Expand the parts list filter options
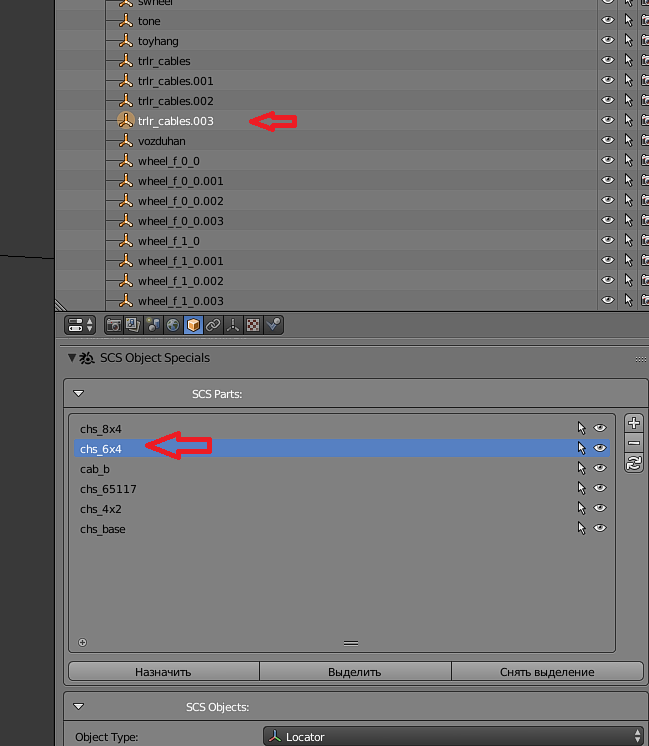Image resolution: width=649 pixels, height=746 pixels. click(x=82, y=642)
